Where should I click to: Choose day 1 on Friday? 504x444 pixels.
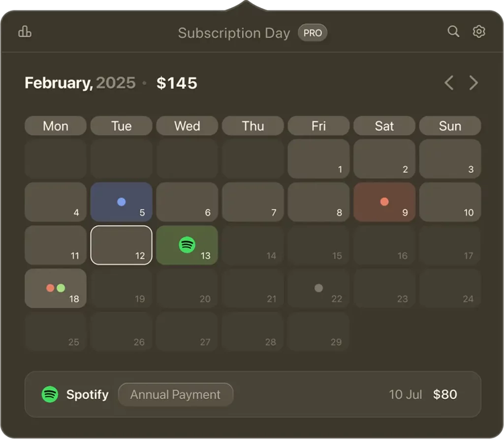pos(318,159)
